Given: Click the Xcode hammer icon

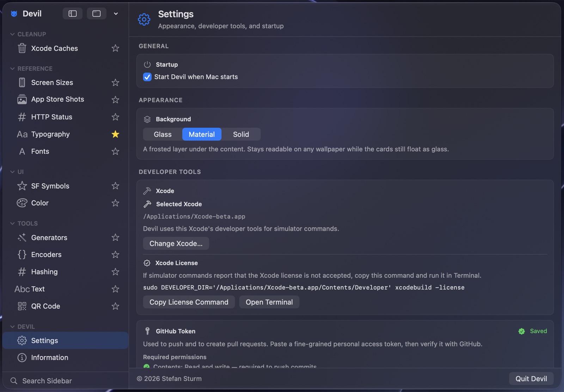Looking at the screenshot, I should pos(147,191).
